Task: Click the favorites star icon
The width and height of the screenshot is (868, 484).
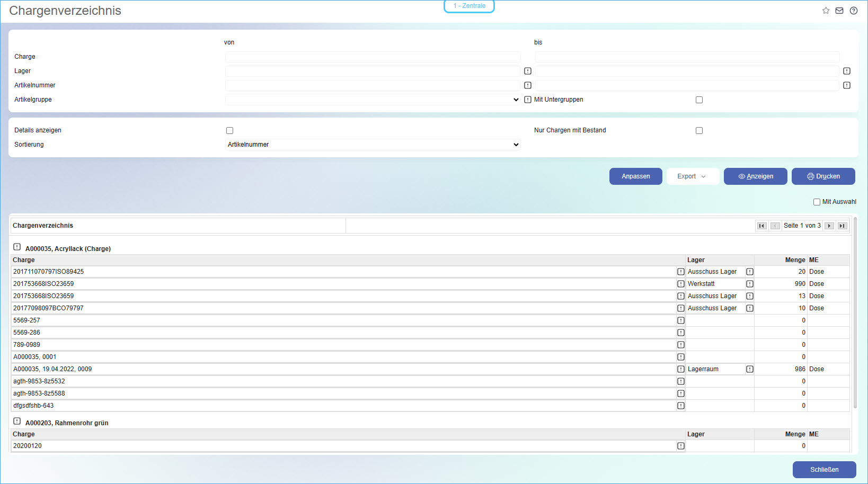Action: 826,11
